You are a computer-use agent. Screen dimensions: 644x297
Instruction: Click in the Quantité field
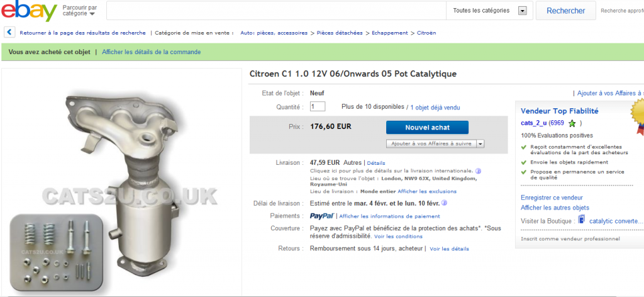coord(318,107)
